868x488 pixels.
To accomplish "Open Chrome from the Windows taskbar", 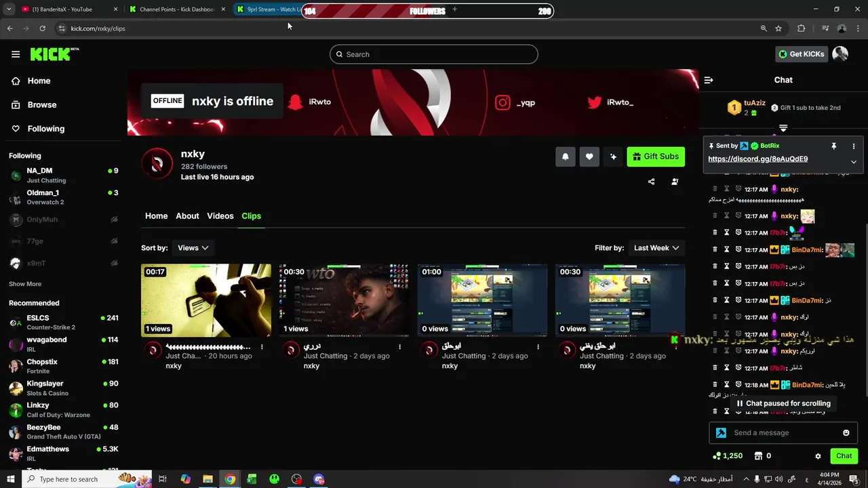I will coord(230,479).
